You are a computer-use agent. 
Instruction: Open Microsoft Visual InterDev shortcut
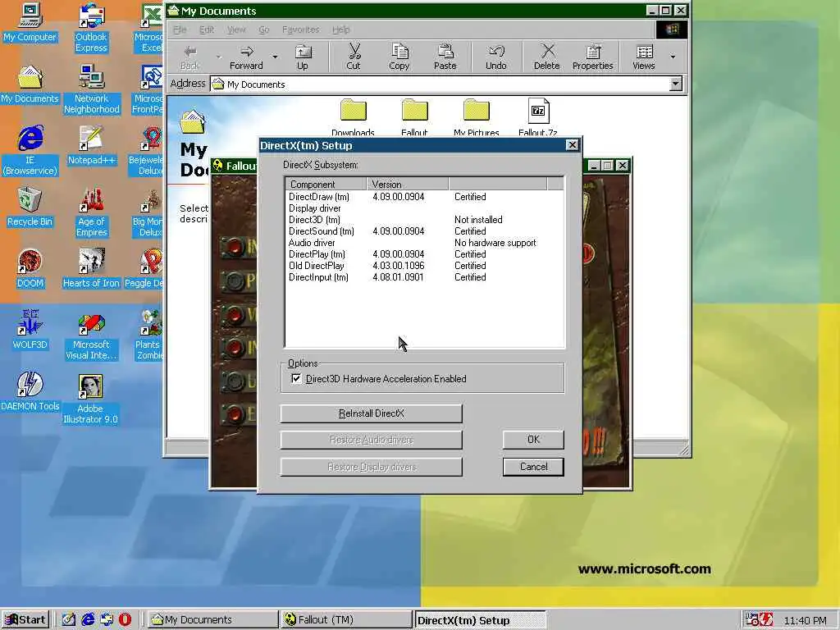pyautogui.click(x=91, y=336)
